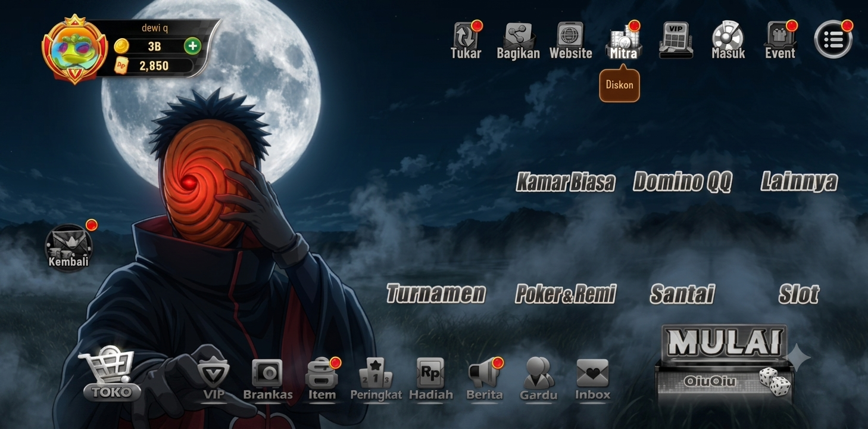The width and height of the screenshot is (868, 429).
Task: Open the Brankas safe icon
Action: pyautogui.click(x=268, y=380)
